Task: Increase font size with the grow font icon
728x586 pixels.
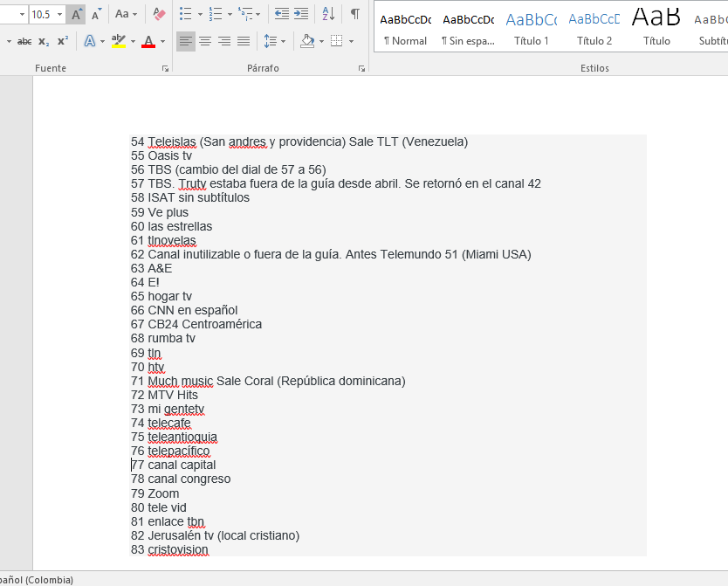Action: 74,13
